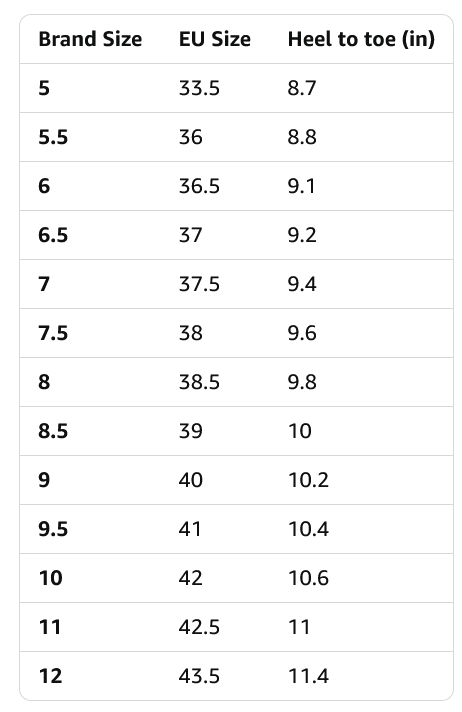Click brand size 9.5 cell
This screenshot has width=462, height=712.
point(53,529)
